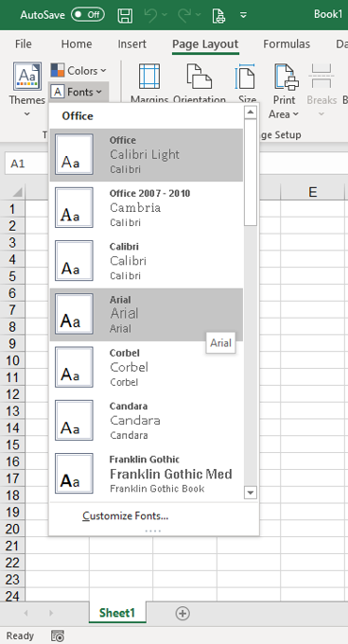
Task: Click the font list scroll down arrow
Action: 251,492
